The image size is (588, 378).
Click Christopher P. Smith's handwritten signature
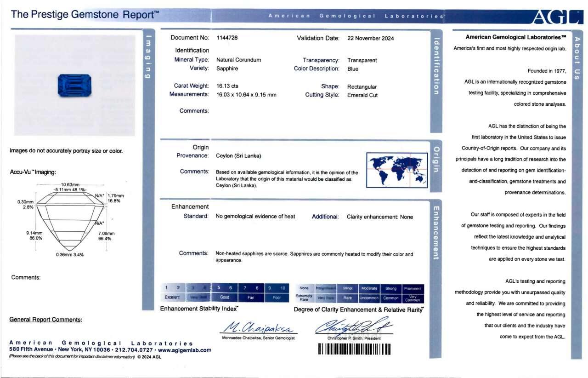click(353, 327)
